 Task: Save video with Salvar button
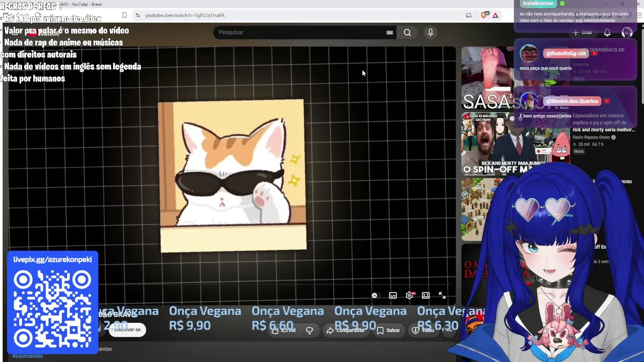(388, 330)
